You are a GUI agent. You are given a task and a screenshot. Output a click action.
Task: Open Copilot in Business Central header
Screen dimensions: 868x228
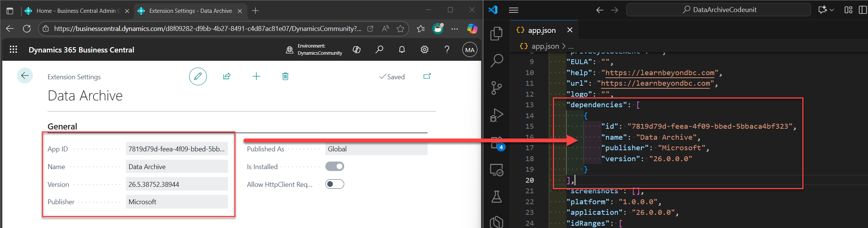pyautogui.click(x=357, y=49)
